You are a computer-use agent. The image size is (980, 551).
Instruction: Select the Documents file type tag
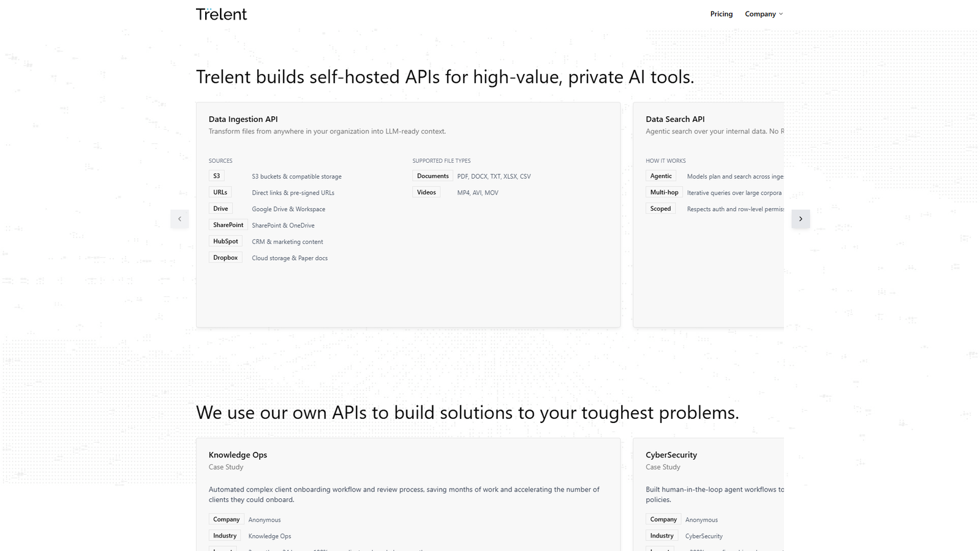432,176
